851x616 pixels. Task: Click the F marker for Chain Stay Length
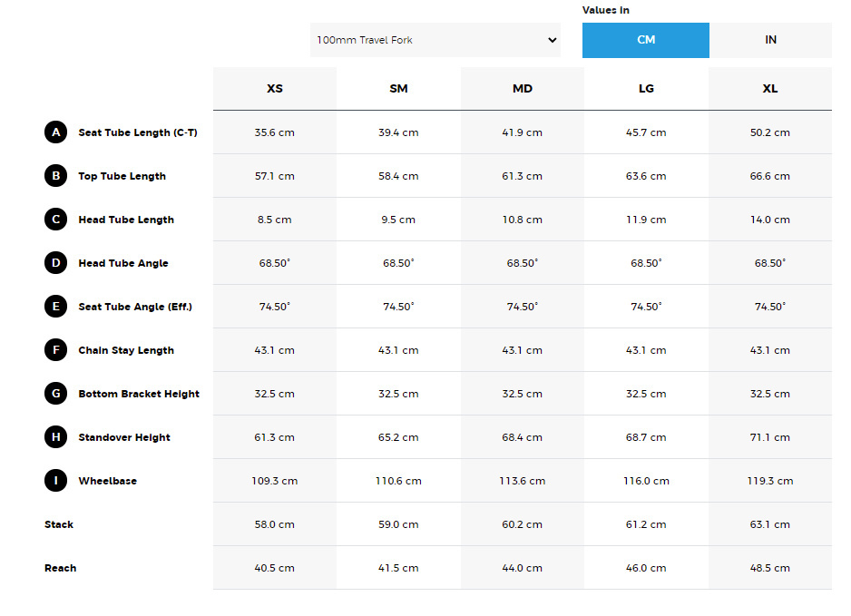[56, 350]
